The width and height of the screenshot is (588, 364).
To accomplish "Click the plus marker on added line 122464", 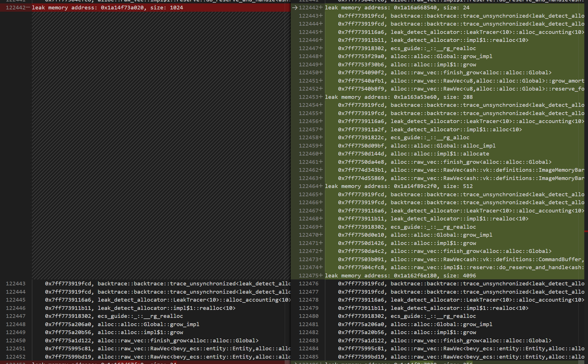I will (x=321, y=186).
